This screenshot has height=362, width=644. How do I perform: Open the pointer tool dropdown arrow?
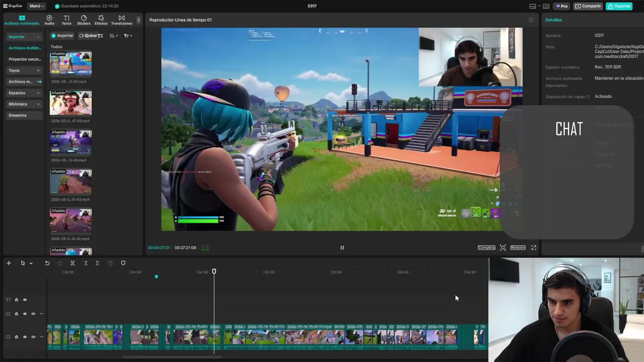[31, 263]
